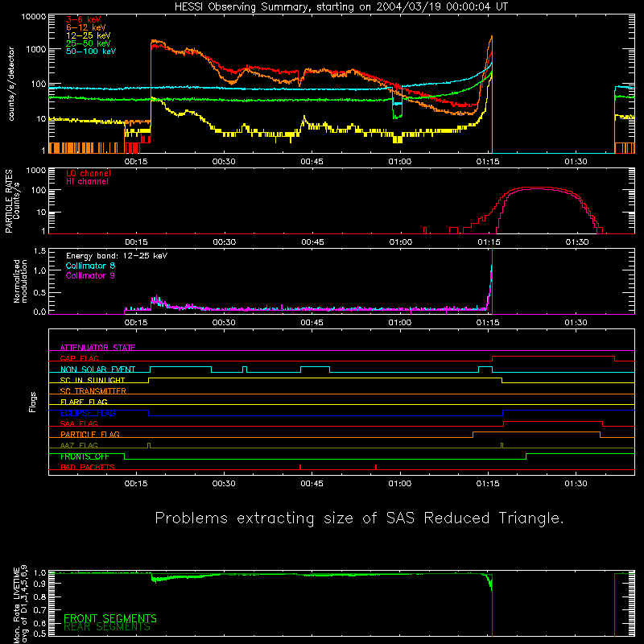Click 01:15 tick under particle rates panel
The height and width of the screenshot is (644, 644).
click(489, 242)
